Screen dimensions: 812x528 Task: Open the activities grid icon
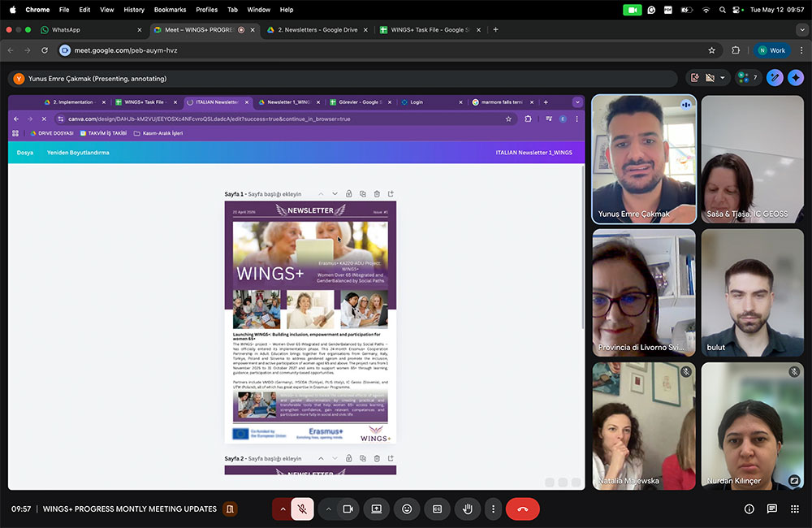pyautogui.click(x=794, y=509)
